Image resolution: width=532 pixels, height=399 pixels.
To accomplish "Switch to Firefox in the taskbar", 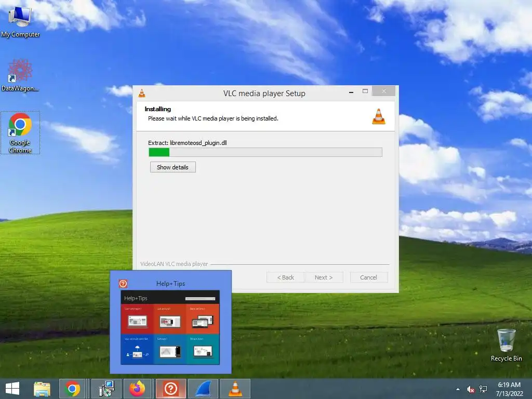I will point(137,389).
